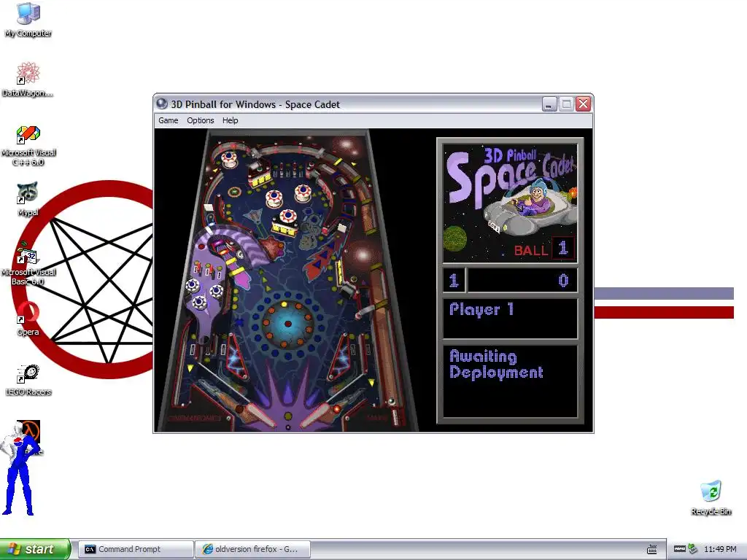The image size is (747, 560).
Task: Click the keyboard icon beside the system tray
Action: click(651, 549)
